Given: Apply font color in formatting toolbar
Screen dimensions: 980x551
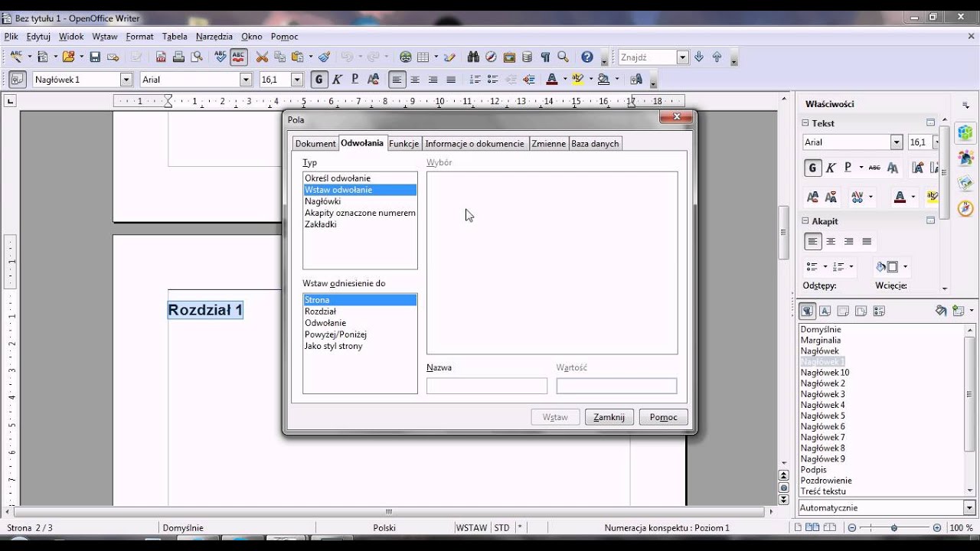Looking at the screenshot, I should click(x=551, y=80).
